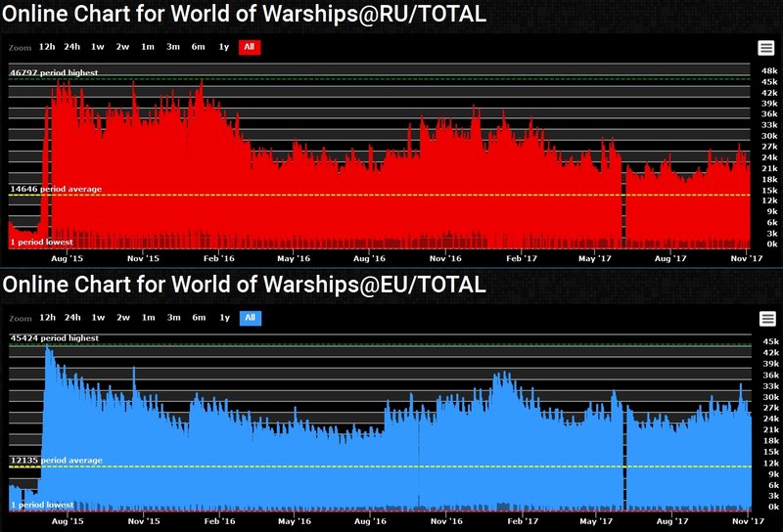Click the '14646 period average' label on the RU chart

pos(56,189)
